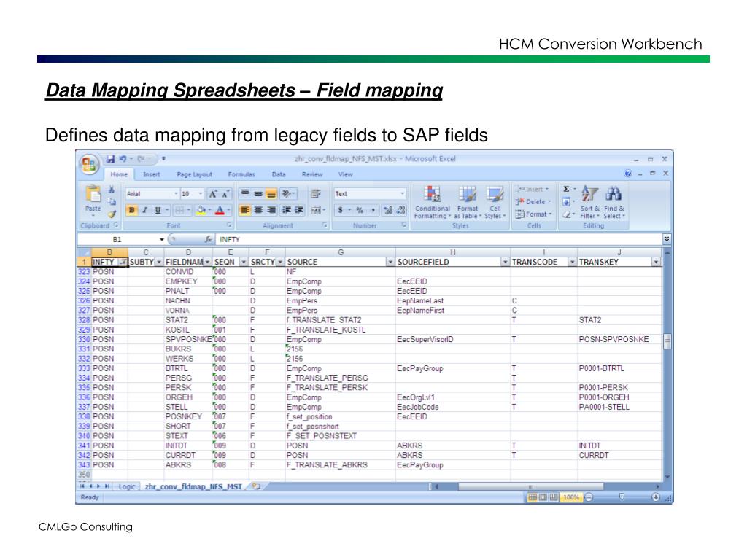Click the Increase Indent icon

click(x=299, y=210)
